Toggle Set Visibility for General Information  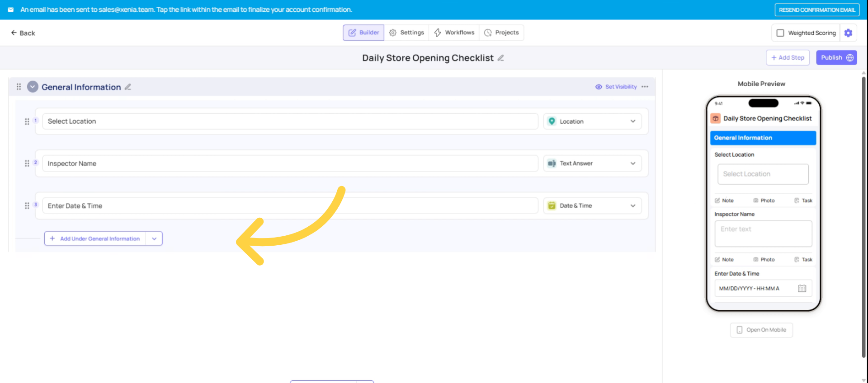616,87
